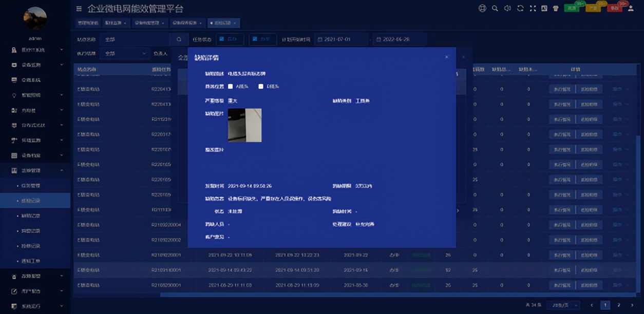Click the globe/help icon at the header left
This screenshot has height=314, width=644.
coord(483,9)
